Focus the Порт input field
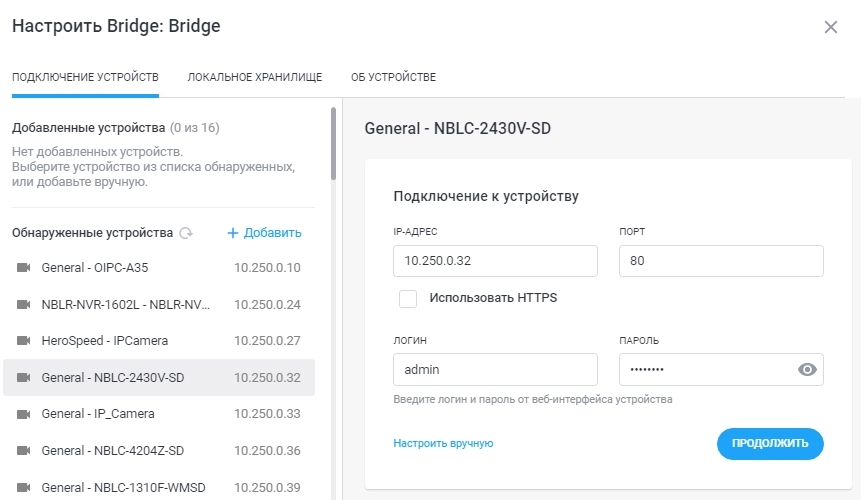Image resolution: width=861 pixels, height=500 pixels. (721, 261)
